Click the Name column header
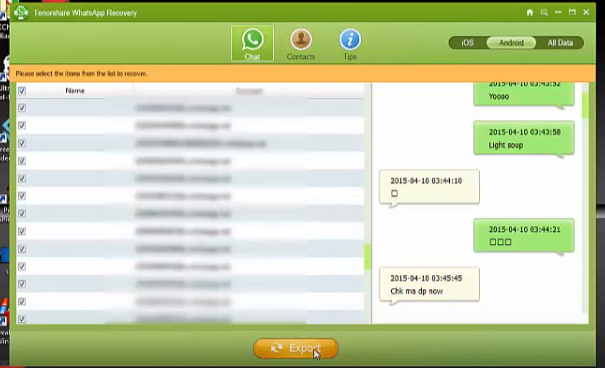 tap(75, 91)
